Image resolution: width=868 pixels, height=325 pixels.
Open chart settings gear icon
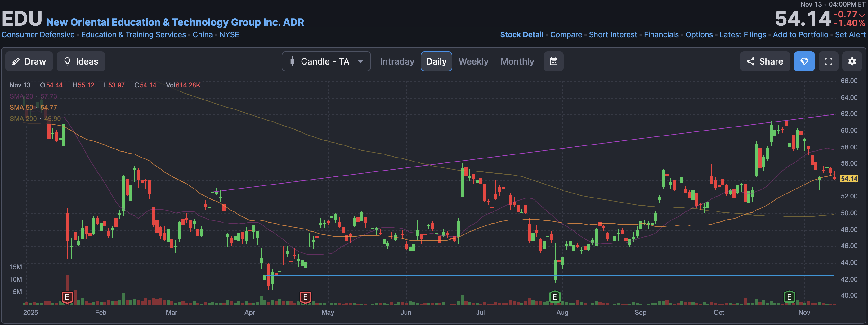852,61
